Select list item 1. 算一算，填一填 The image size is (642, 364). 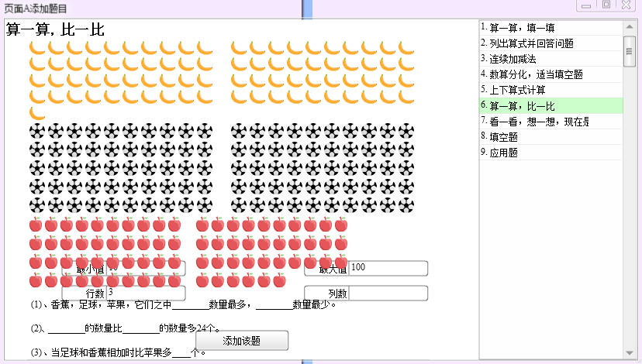pyautogui.click(x=551, y=28)
